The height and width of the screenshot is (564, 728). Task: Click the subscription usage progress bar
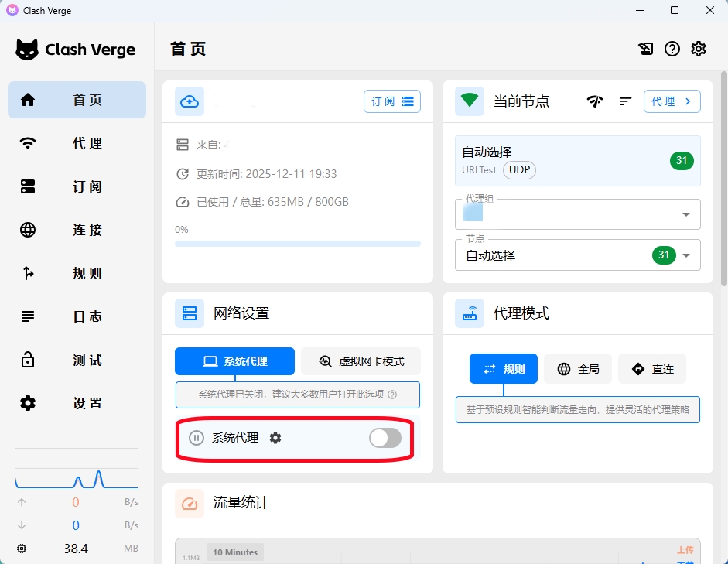point(297,244)
